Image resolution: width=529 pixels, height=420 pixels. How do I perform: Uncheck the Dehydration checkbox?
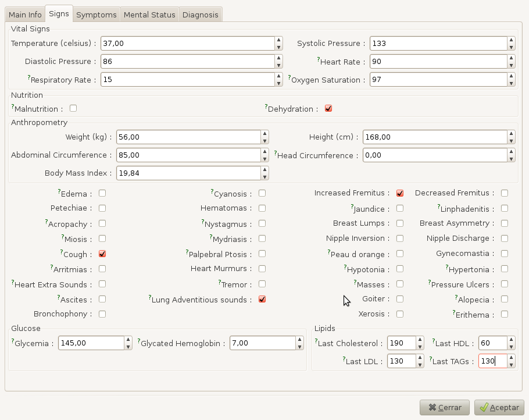(x=328, y=109)
